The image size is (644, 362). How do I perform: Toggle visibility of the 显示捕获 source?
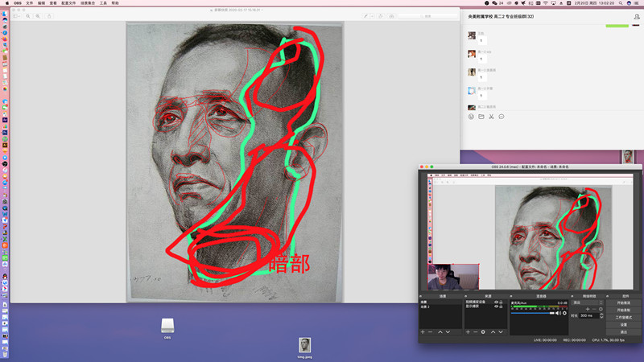496,306
